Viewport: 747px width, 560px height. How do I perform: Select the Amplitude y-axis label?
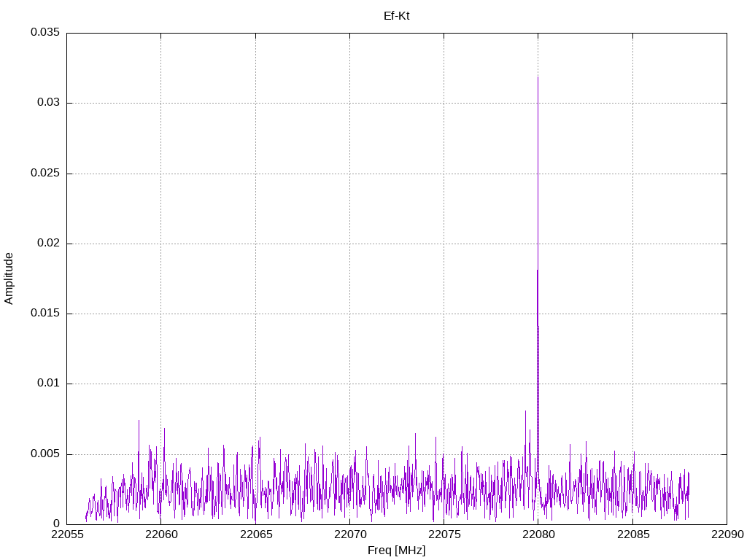point(9,279)
